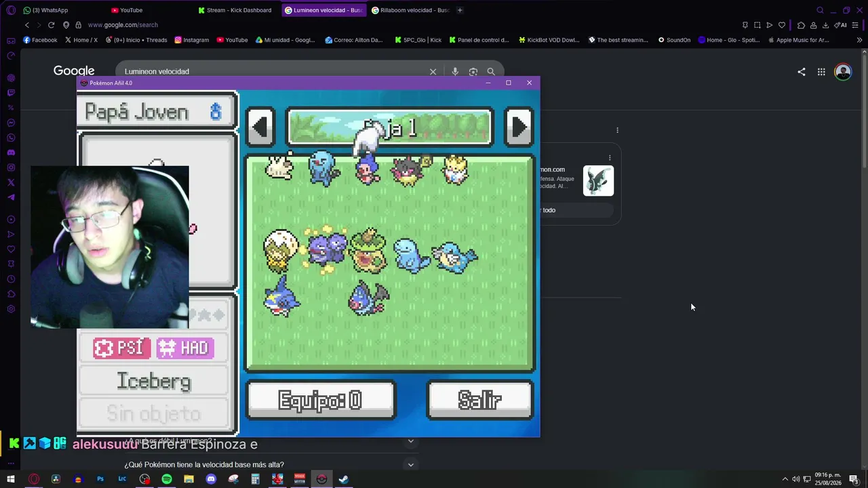The image size is (868, 488).
Task: Open Spotify from the taskbar
Action: (x=167, y=479)
